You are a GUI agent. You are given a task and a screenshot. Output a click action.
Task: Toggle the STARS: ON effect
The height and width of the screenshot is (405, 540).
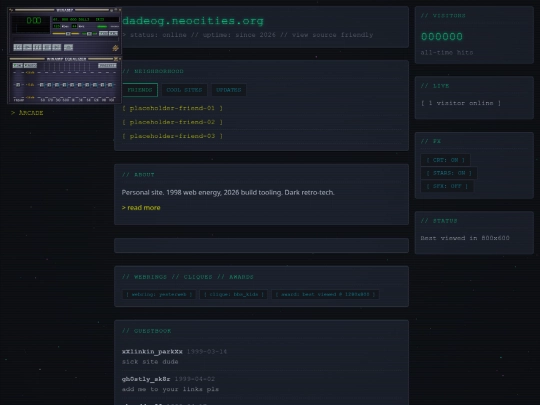click(449, 173)
